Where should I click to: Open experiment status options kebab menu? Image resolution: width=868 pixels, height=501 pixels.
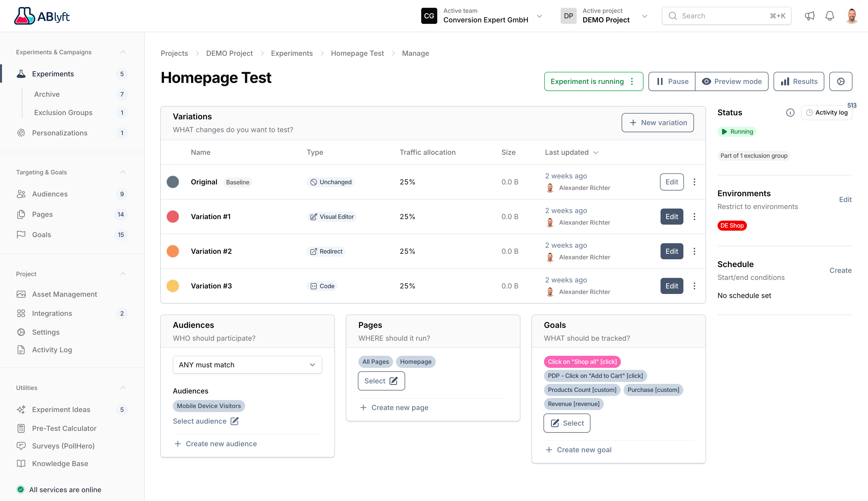(x=632, y=81)
